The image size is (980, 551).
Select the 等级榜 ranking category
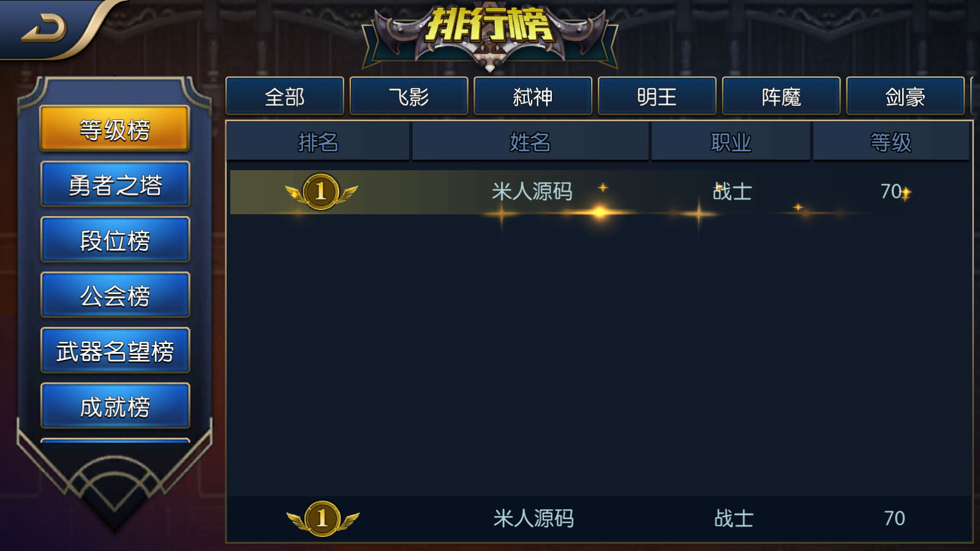point(115,129)
